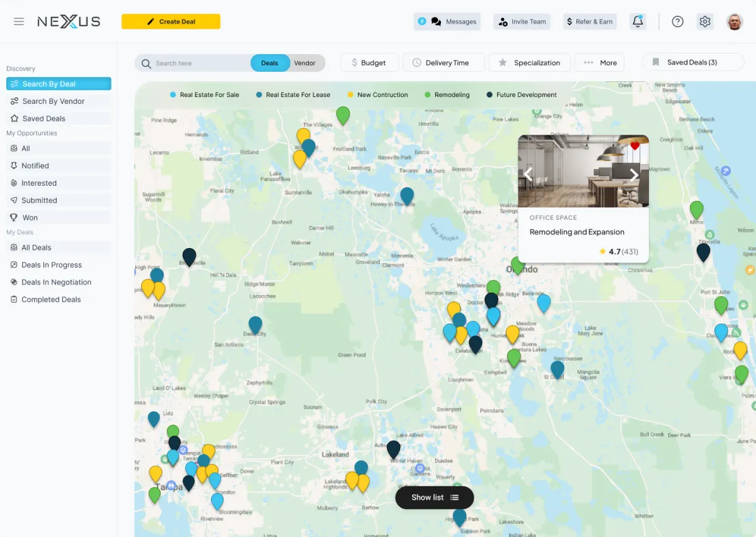Viewport: 756px width, 537px height.
Task: Toggle the red heart favorite on the office card
Action: coord(635,146)
